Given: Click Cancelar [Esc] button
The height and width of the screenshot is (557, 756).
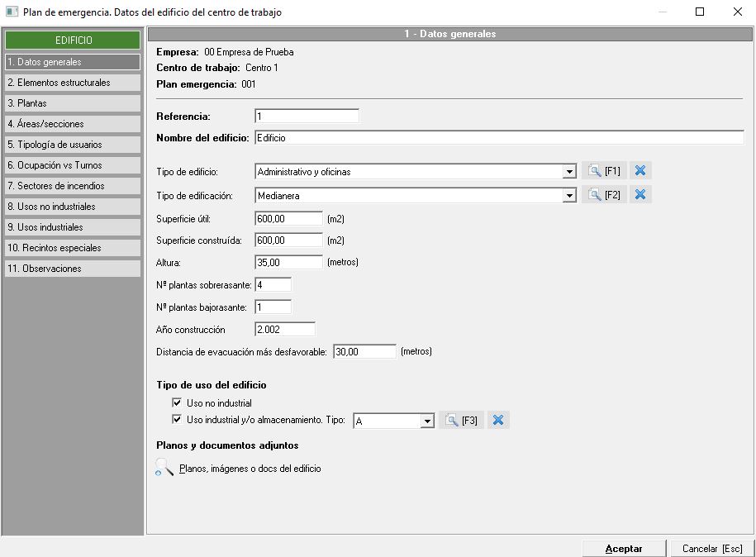Looking at the screenshot, I should [x=711, y=549].
